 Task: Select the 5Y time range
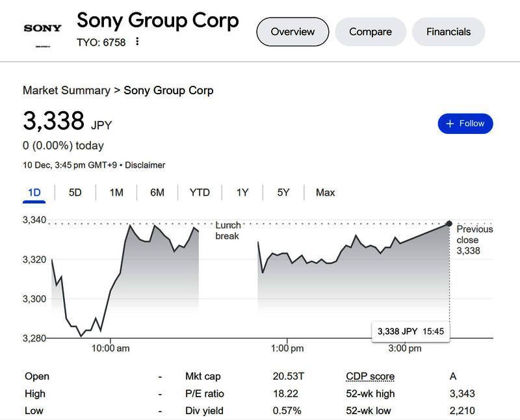coord(283,192)
